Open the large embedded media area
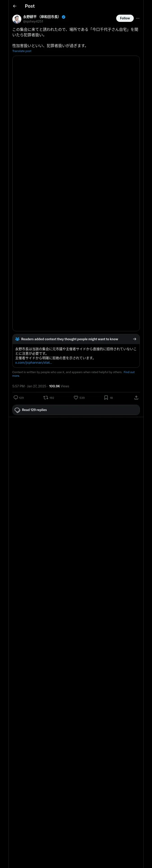 tap(76, 193)
